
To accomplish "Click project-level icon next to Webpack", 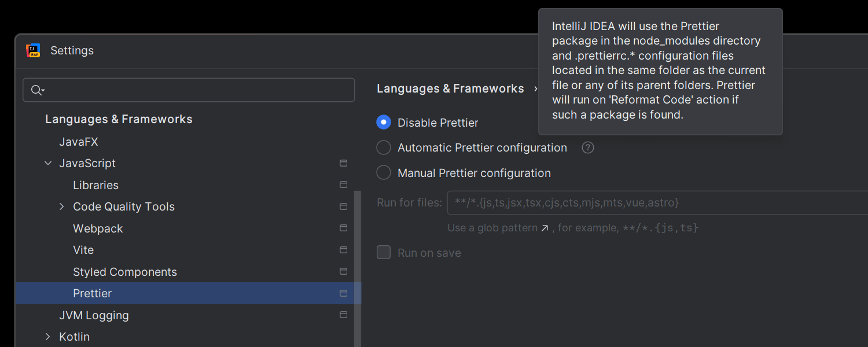I will click(x=343, y=228).
